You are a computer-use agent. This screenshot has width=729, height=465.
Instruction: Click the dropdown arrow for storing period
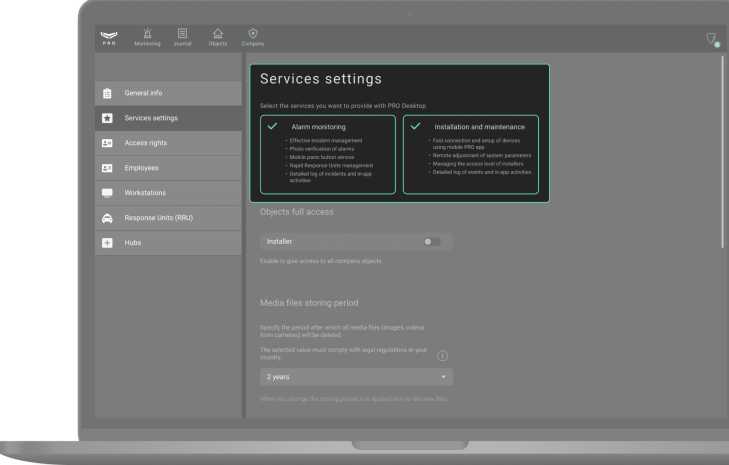pyautogui.click(x=443, y=377)
